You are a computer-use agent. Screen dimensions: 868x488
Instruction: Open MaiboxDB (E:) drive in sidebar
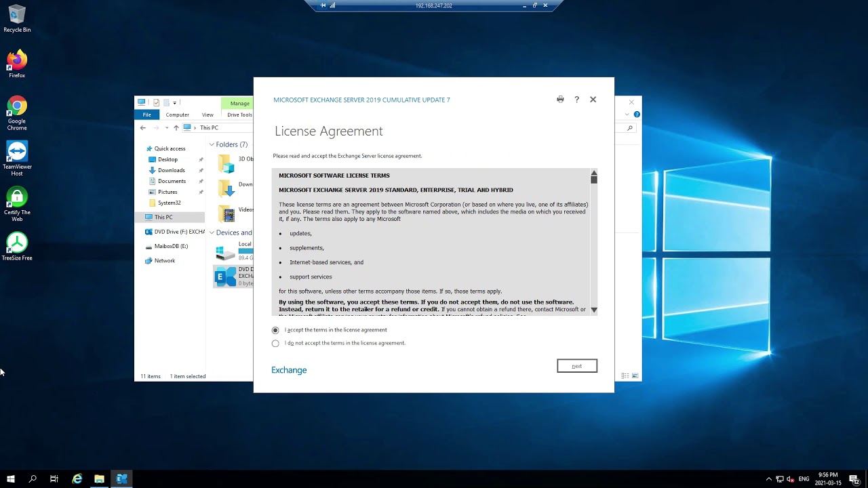point(171,246)
